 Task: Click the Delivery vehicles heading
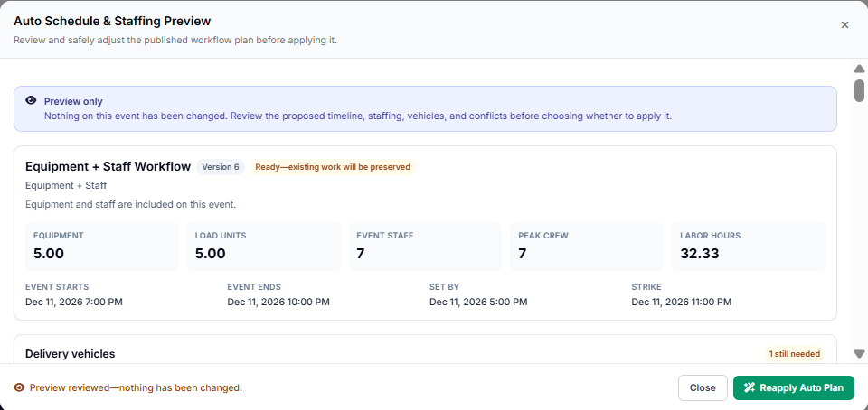71,354
